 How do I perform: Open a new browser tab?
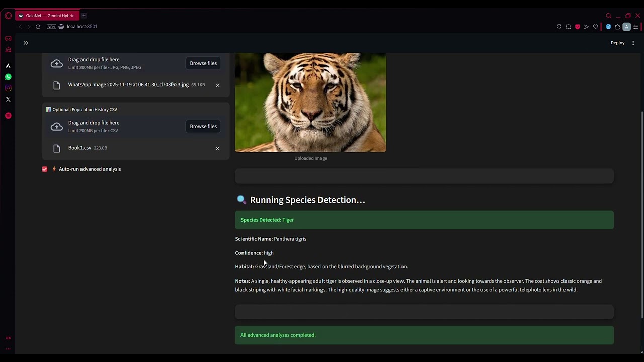click(84, 16)
